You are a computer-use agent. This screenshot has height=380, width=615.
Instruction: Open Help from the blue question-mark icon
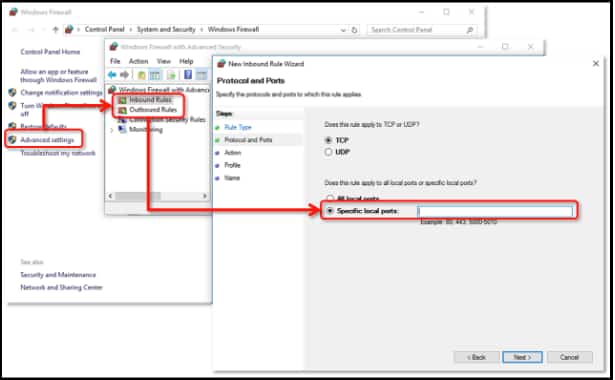pos(188,75)
